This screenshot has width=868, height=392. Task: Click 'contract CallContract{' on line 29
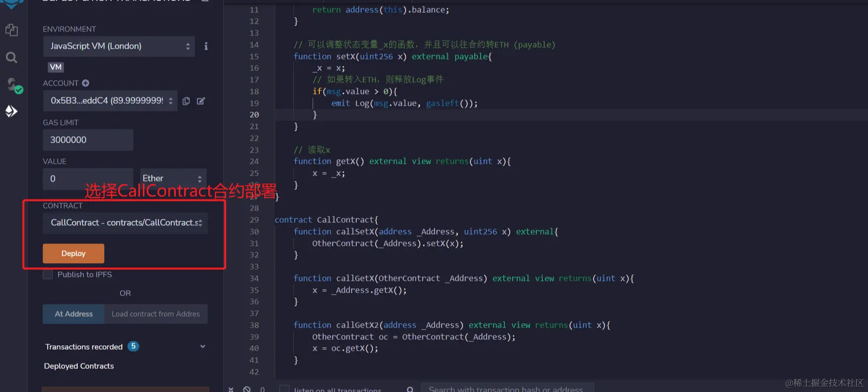coord(326,220)
